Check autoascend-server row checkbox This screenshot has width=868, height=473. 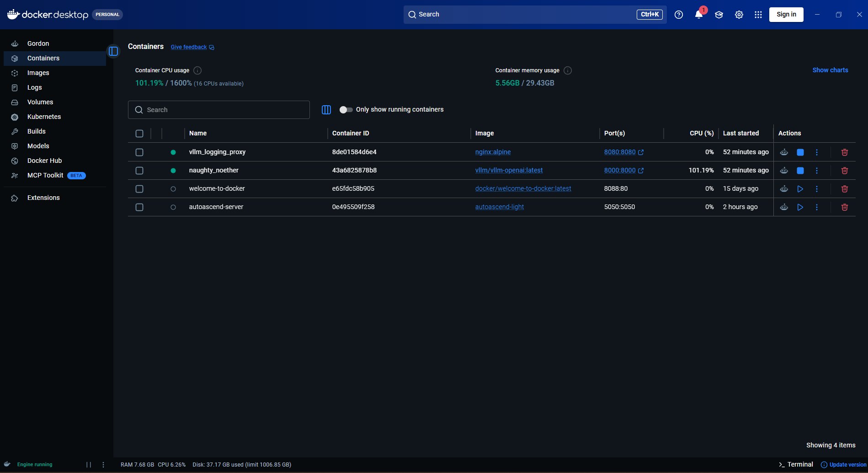139,207
